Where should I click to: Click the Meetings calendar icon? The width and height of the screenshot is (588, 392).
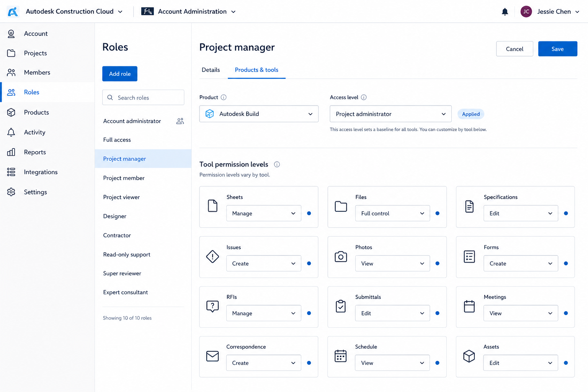point(469,306)
